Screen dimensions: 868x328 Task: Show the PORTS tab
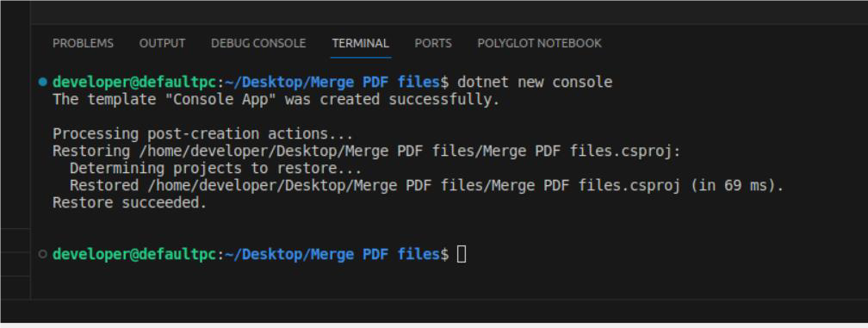433,43
